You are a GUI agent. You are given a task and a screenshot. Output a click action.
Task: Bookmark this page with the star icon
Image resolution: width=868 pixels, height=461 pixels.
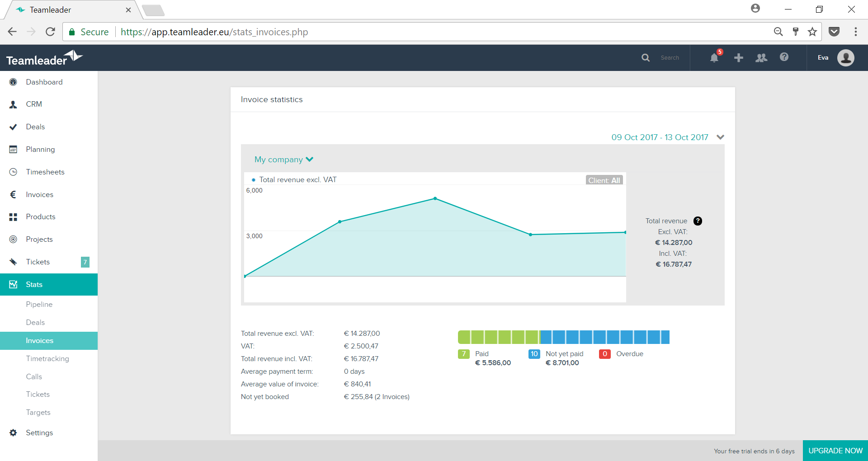(812, 32)
